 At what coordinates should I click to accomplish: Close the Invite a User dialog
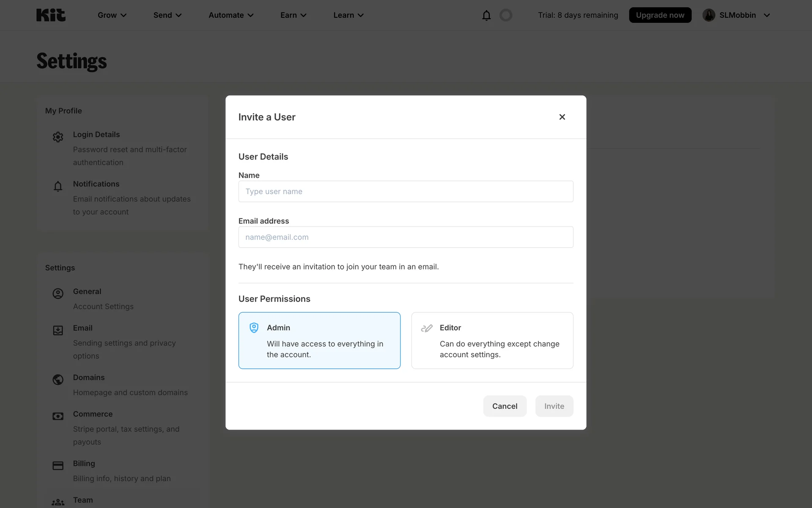562,117
